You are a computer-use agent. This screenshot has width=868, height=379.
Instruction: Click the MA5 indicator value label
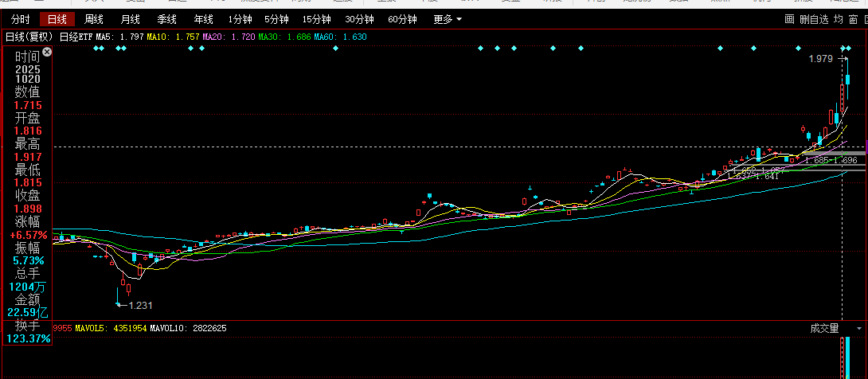click(x=120, y=37)
